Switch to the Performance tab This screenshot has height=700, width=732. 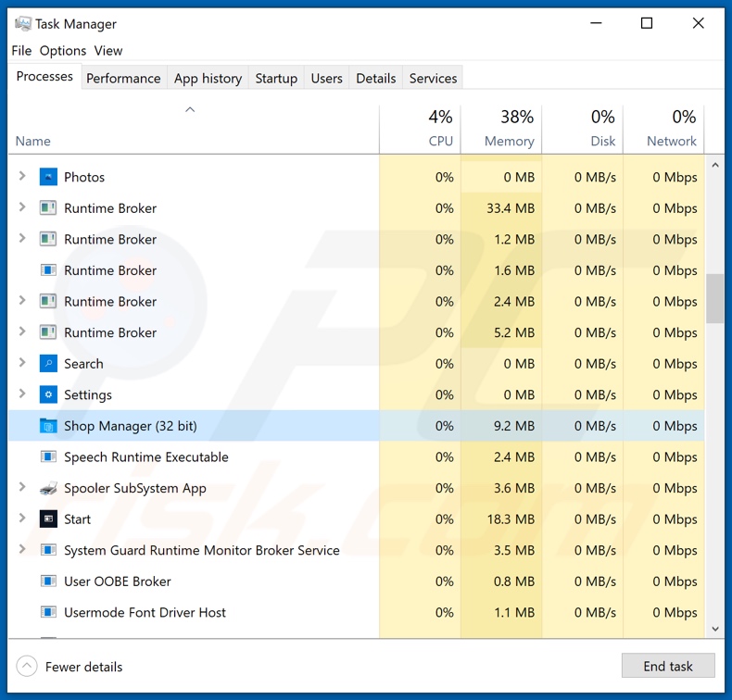pyautogui.click(x=123, y=79)
